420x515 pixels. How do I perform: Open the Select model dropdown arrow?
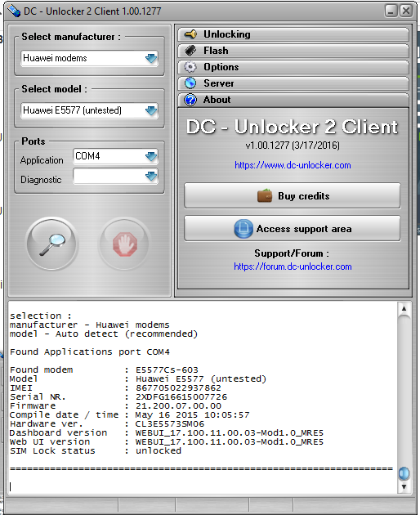click(x=151, y=110)
